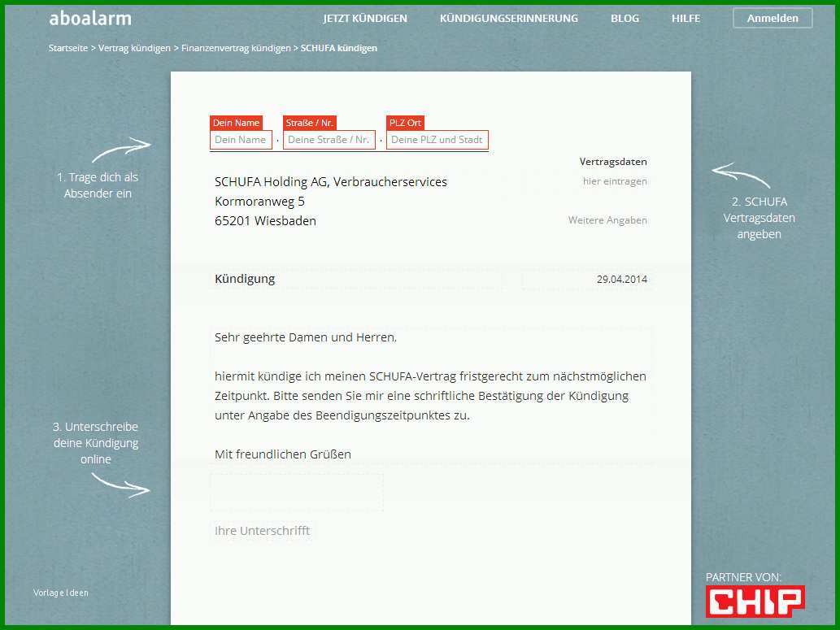Click the date 29.04.2014

[x=621, y=279]
